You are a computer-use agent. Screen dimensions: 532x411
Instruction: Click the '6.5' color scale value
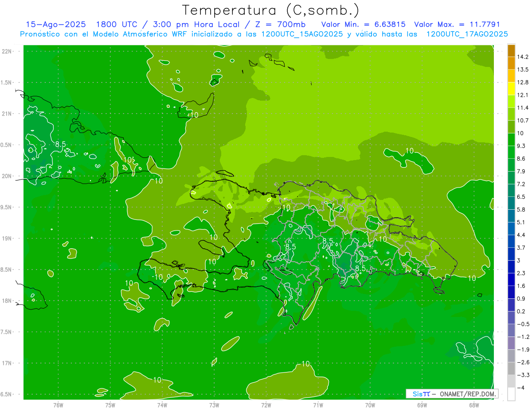(521, 197)
